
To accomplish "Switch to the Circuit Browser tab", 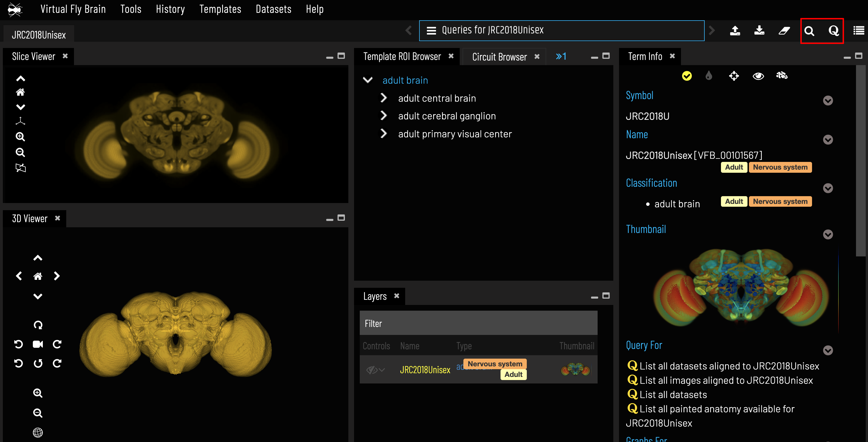I will tap(499, 57).
